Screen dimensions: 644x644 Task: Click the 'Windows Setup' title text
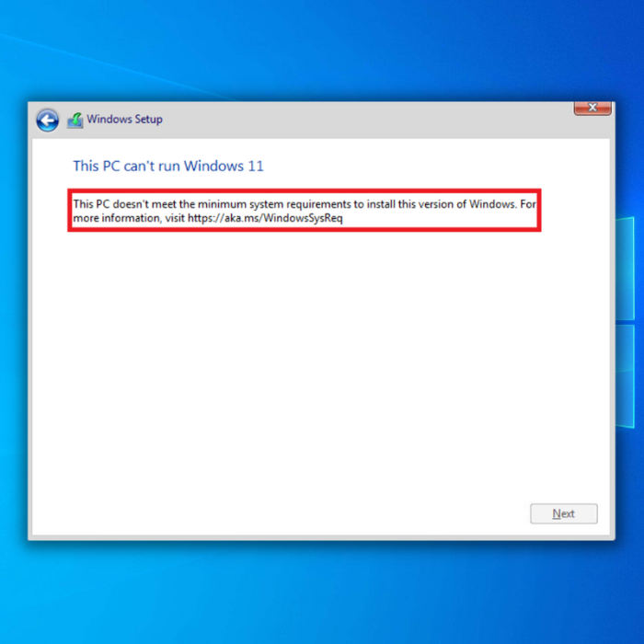tap(124, 119)
